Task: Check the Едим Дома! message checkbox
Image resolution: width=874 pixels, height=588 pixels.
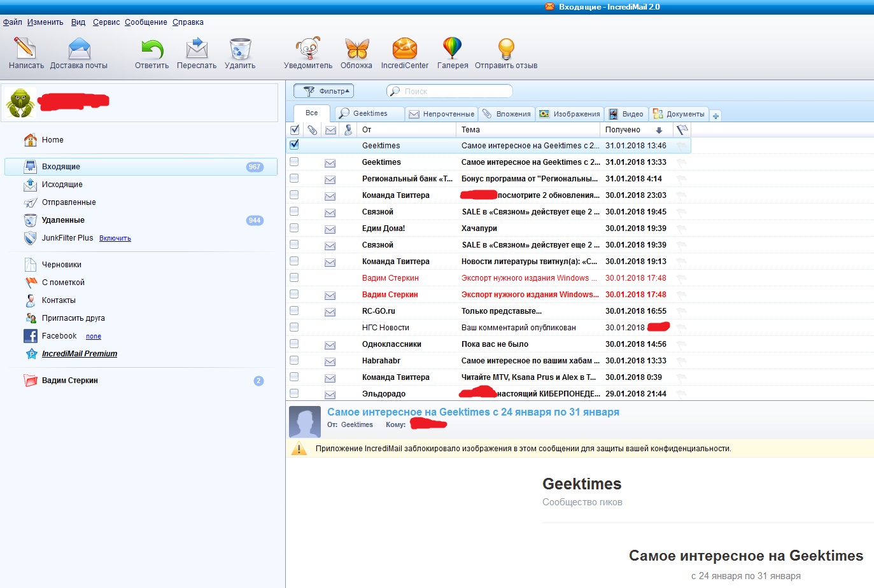Action: pos(294,228)
